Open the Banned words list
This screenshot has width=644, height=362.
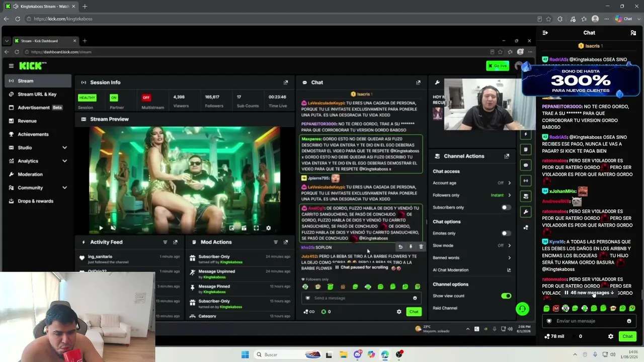click(471, 258)
